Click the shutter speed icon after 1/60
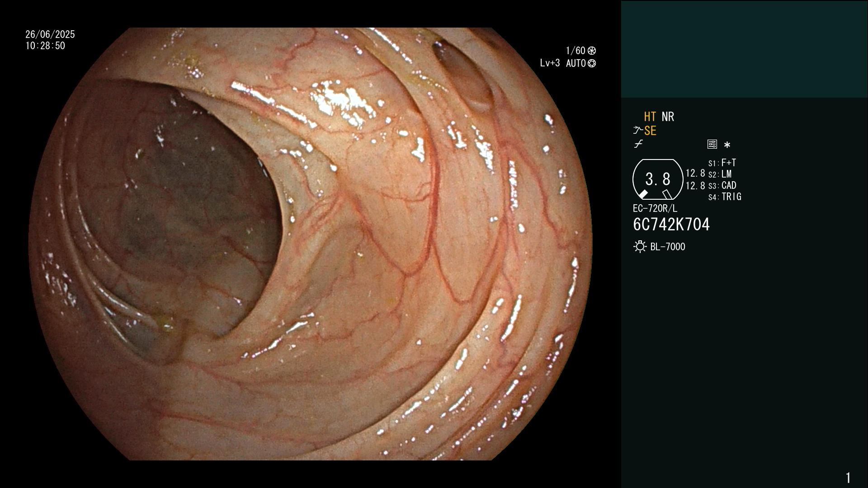868x488 pixels. (592, 51)
